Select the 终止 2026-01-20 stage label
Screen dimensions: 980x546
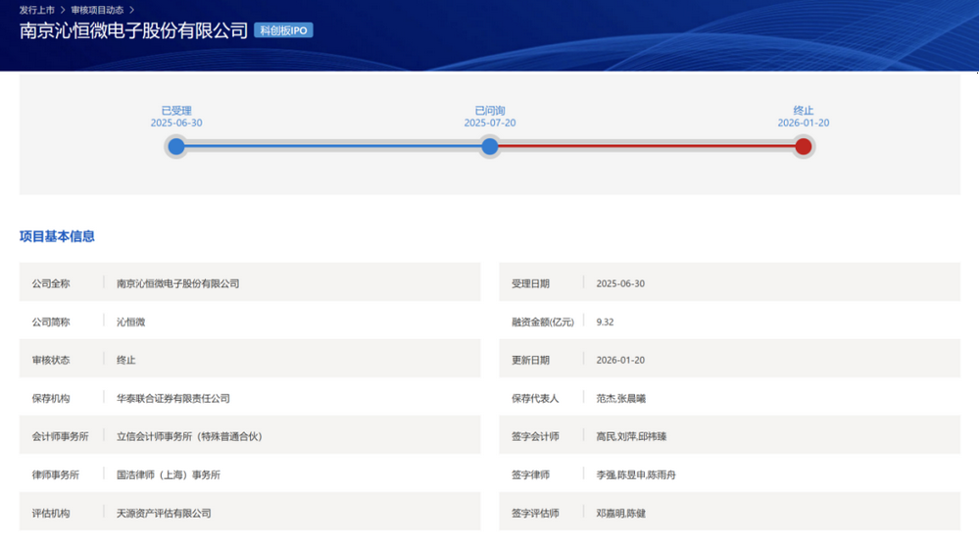click(804, 117)
